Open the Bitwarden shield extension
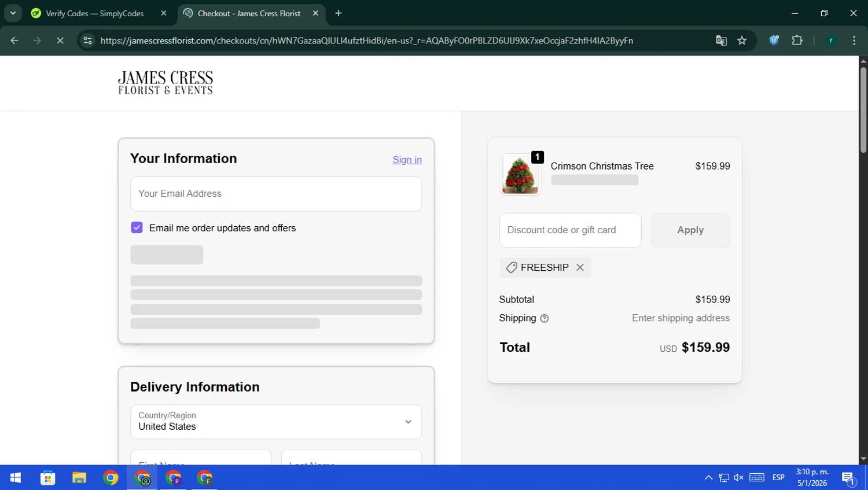This screenshot has height=490, width=868. point(774,40)
